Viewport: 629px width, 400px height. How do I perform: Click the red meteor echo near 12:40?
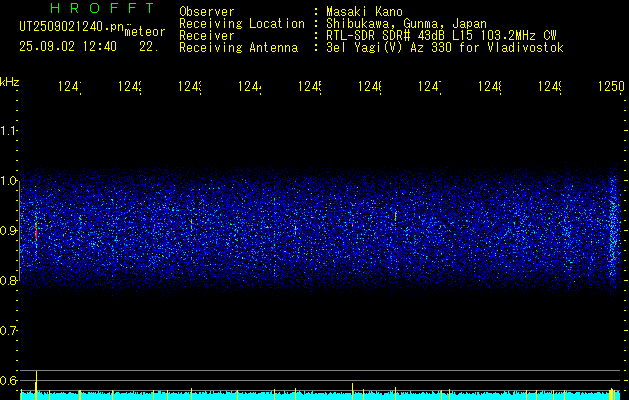pos(36,231)
